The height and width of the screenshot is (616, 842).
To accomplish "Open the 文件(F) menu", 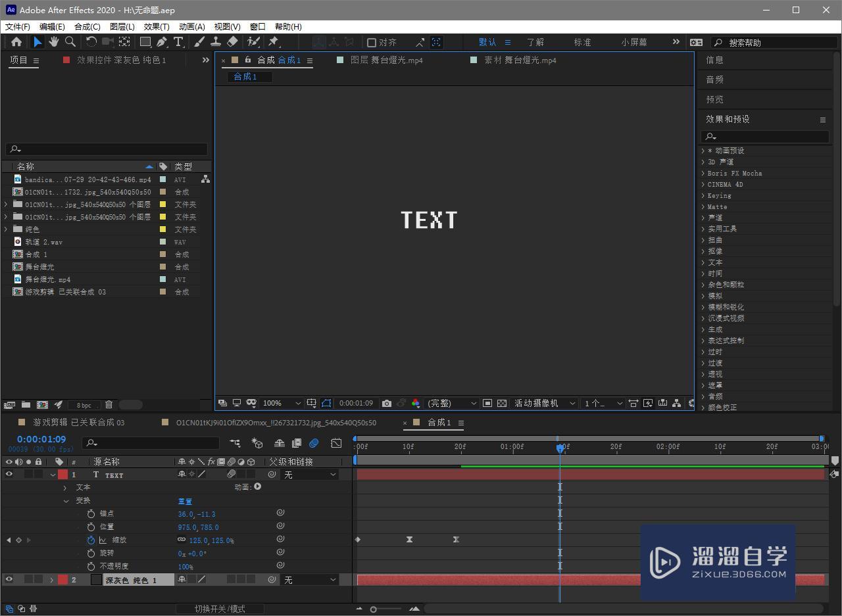I will coord(18,26).
